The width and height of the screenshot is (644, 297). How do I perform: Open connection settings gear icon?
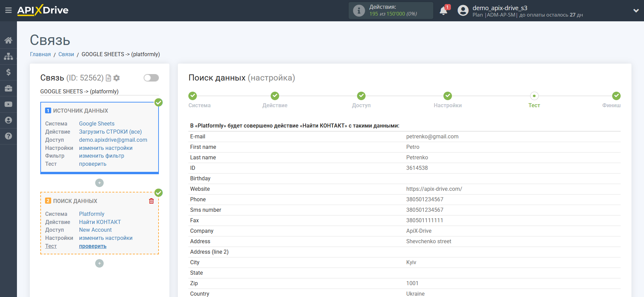pos(117,78)
